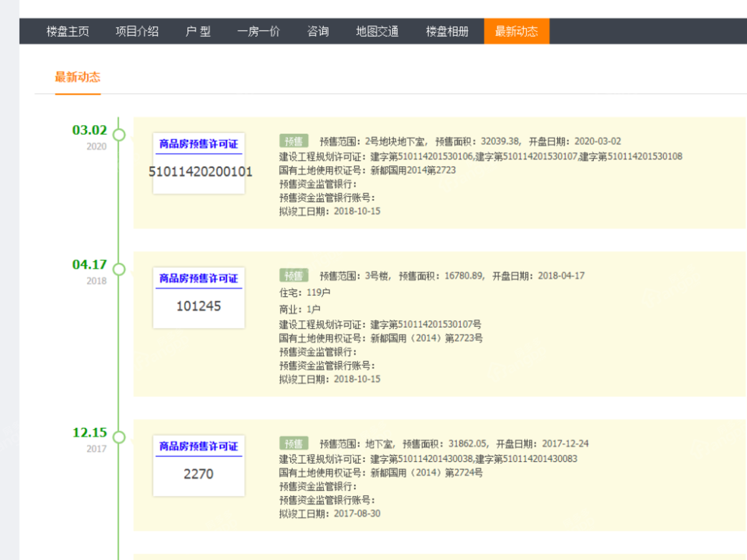View 楼盘相册 tab
Image resolution: width=747 pixels, height=560 pixels.
click(x=447, y=31)
